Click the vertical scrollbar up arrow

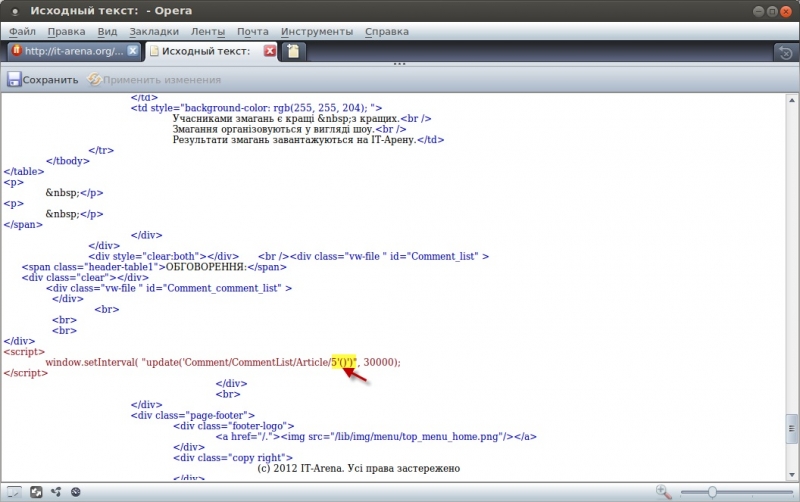tap(792, 101)
